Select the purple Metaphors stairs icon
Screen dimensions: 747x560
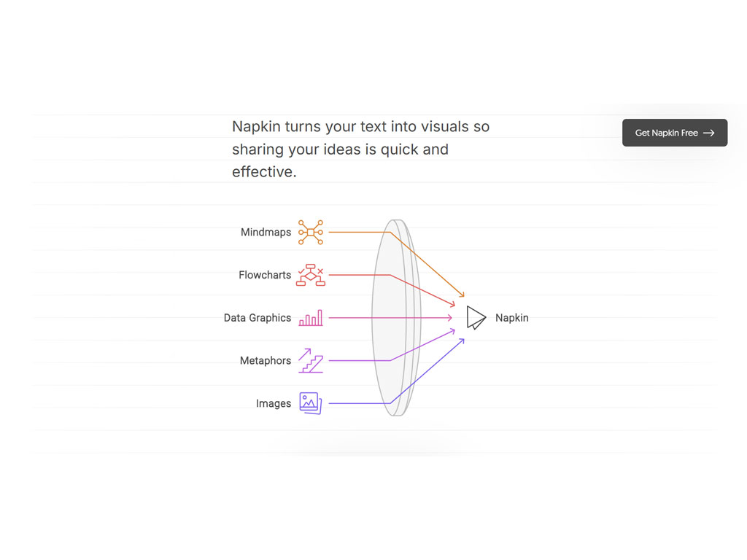click(311, 360)
